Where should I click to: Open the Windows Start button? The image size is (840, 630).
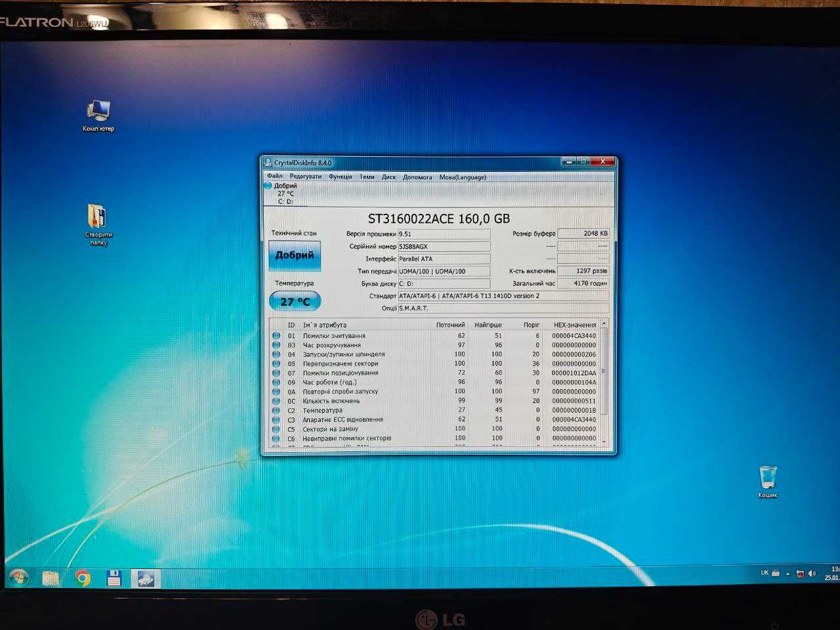click(19, 577)
